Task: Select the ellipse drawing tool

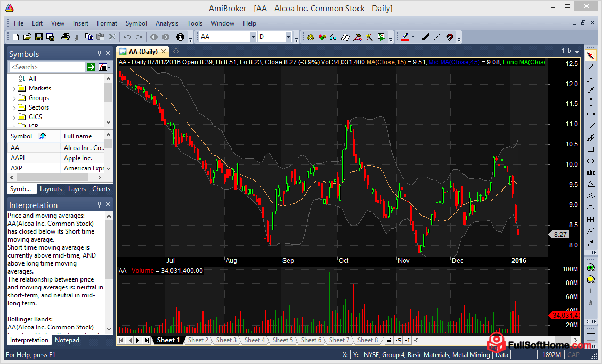Action: pos(590,161)
